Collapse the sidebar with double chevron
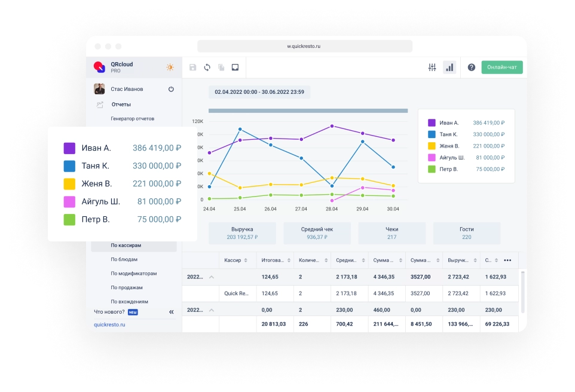575x392 pixels. point(171,312)
